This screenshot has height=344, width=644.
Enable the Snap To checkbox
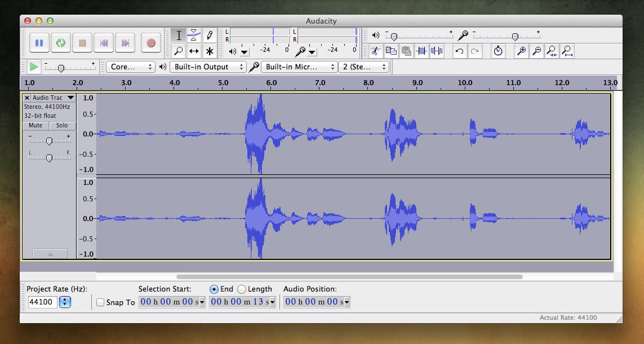coord(100,302)
